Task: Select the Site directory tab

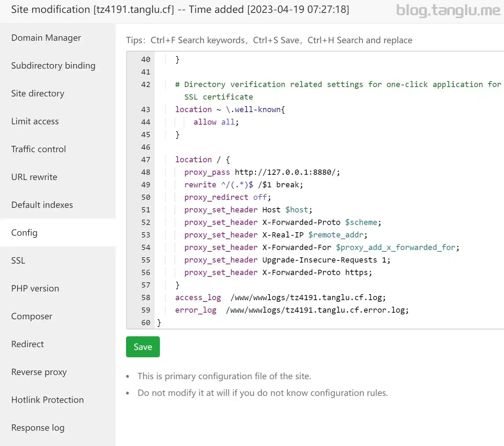Action: (38, 93)
